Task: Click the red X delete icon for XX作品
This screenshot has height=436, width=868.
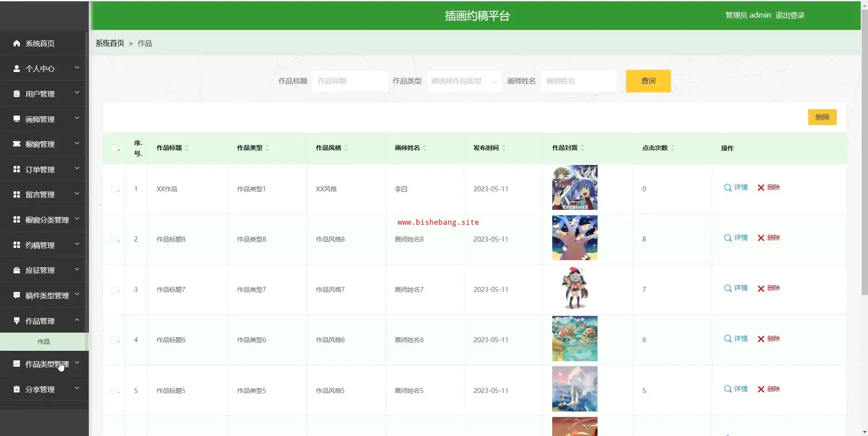Action: [x=761, y=188]
